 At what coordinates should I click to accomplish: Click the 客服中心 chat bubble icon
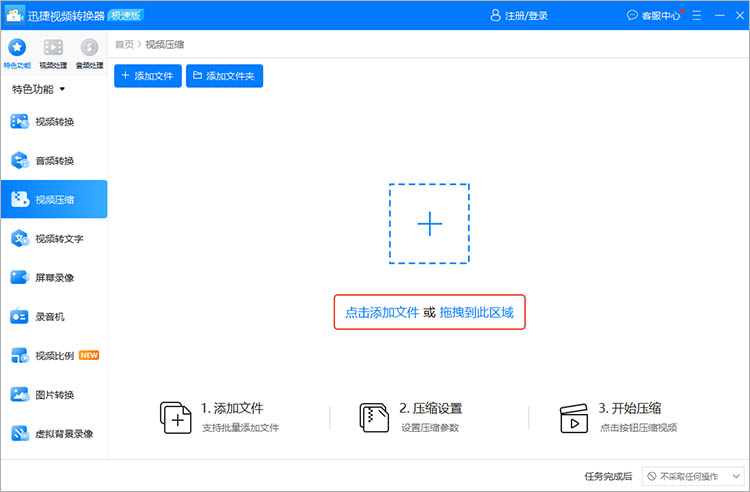632,15
